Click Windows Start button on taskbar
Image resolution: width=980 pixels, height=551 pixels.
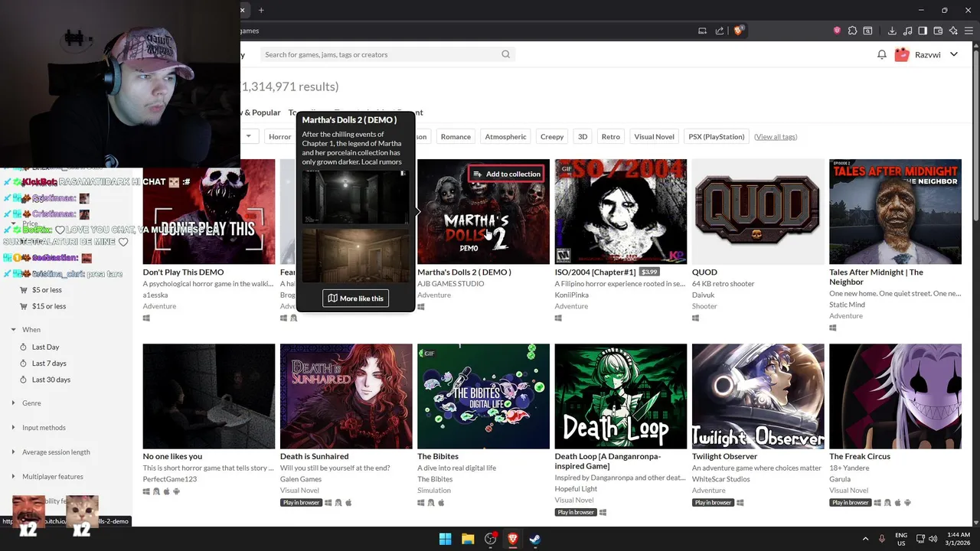445,539
